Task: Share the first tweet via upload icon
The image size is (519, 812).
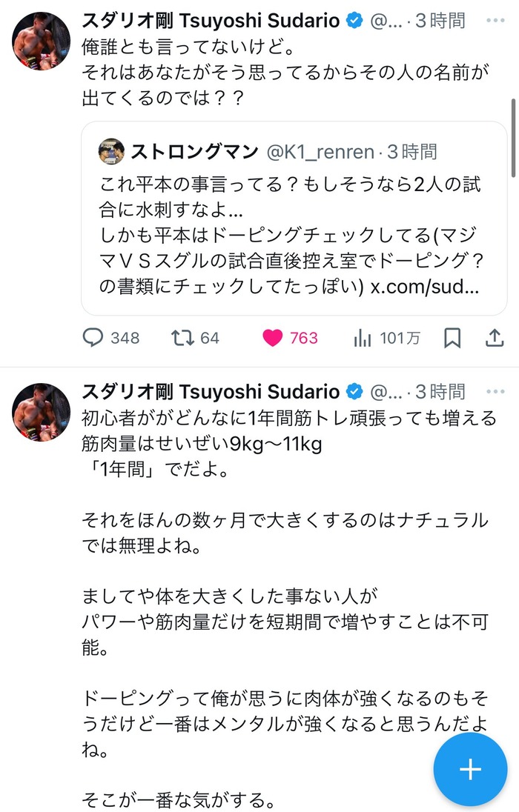Action: [x=495, y=338]
